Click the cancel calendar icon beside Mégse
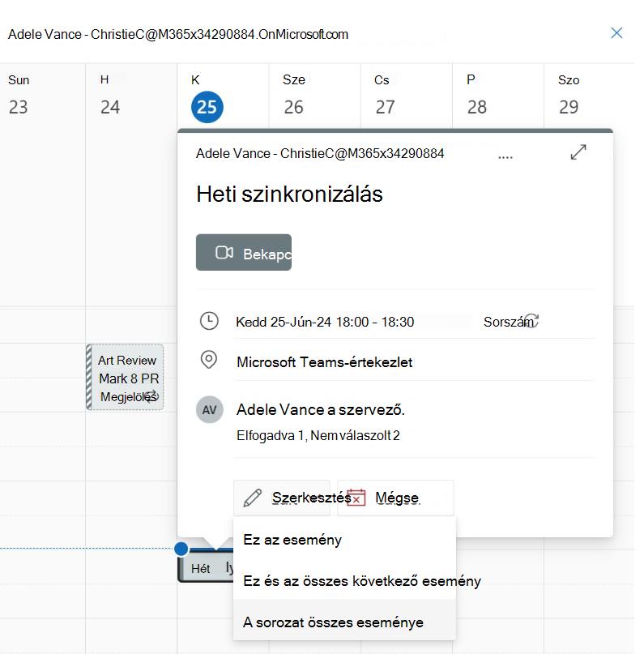Screen dimensions: 644x654 point(356,498)
